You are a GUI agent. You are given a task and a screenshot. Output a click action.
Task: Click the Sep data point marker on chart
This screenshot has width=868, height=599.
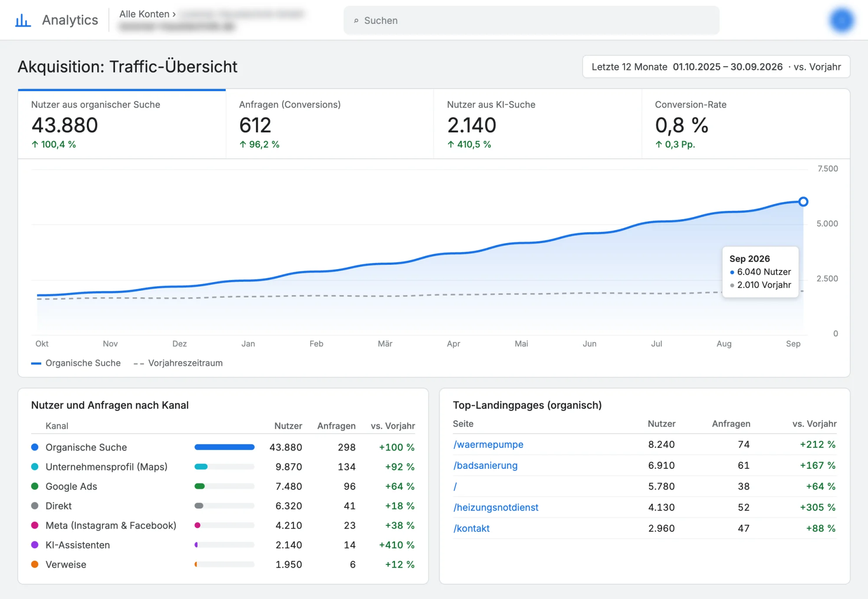tap(803, 201)
